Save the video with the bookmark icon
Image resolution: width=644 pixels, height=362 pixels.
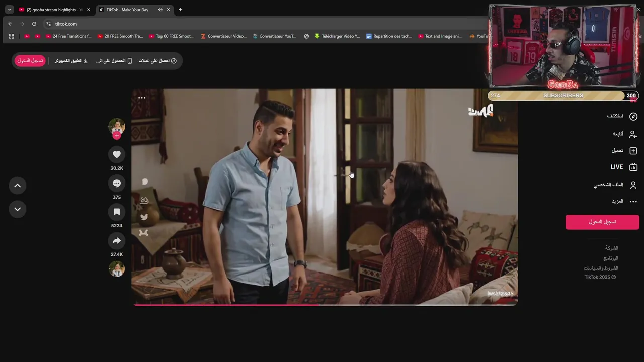(x=117, y=212)
